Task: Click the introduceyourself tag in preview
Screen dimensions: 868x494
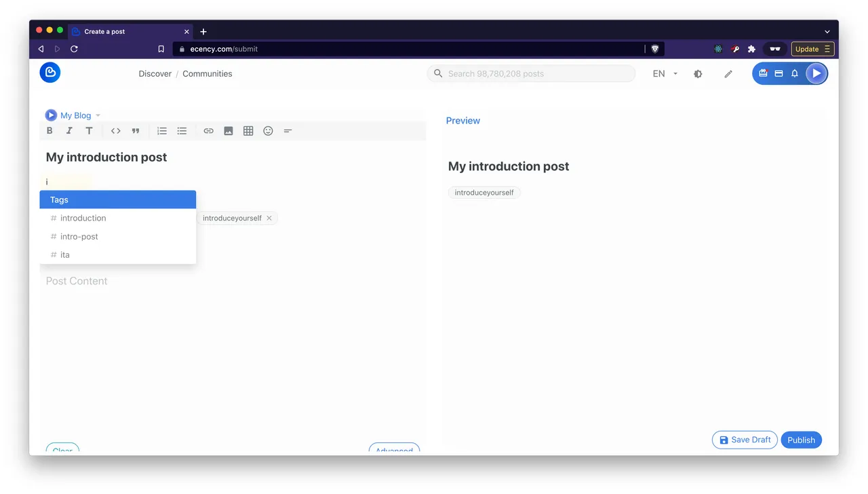Action: (x=484, y=193)
